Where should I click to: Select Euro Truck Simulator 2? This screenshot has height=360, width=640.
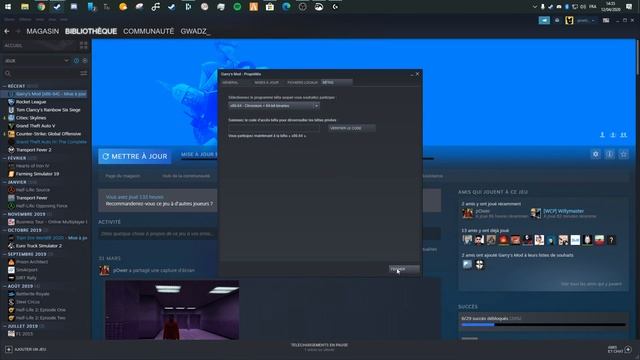point(39,246)
